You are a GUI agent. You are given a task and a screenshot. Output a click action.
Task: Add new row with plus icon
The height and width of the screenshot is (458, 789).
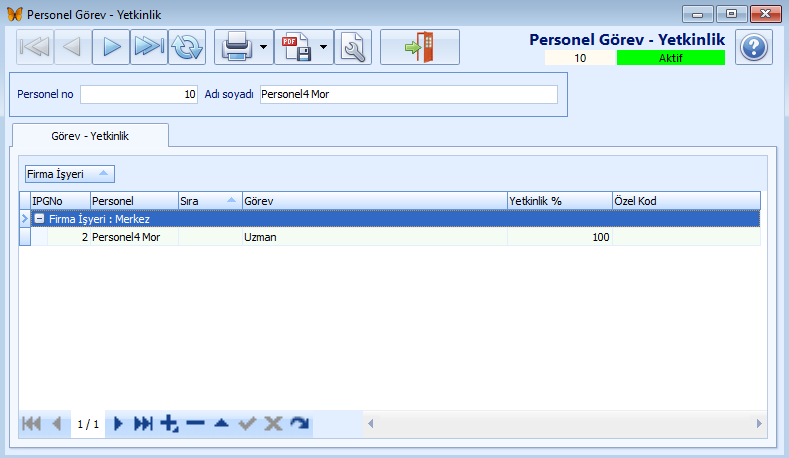pyautogui.click(x=170, y=424)
